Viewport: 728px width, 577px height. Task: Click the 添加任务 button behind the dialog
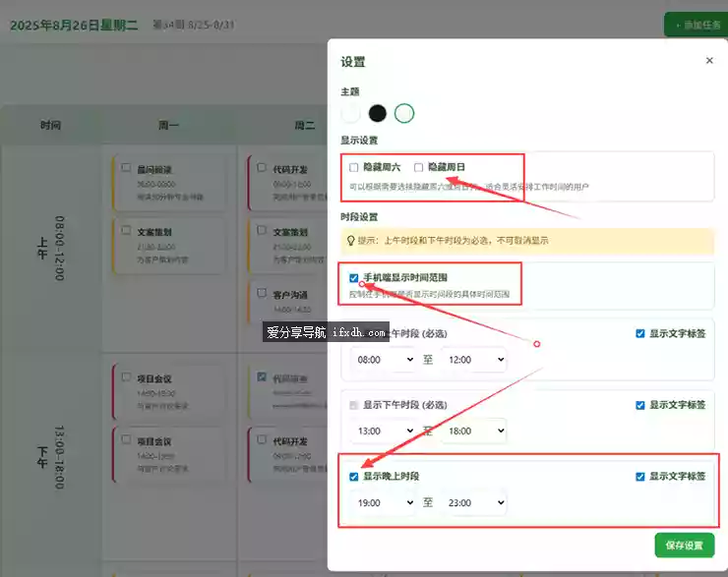pos(696,25)
